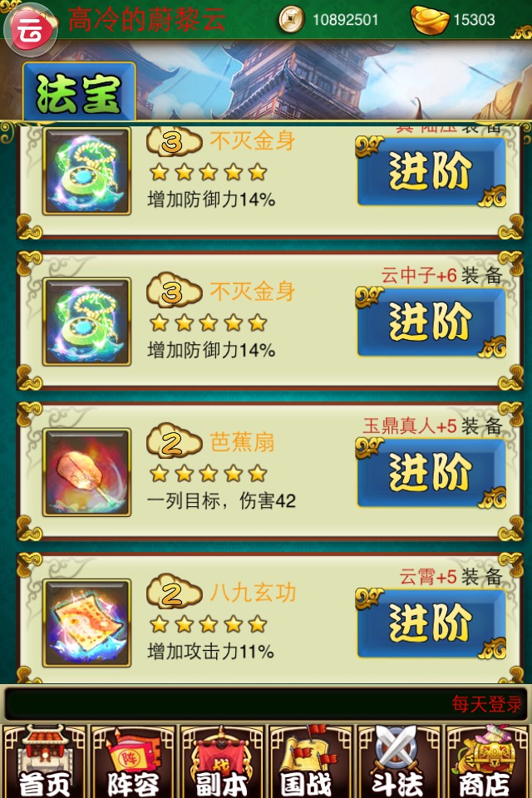Tap the red 云 avatar icon
This screenshot has height=798, width=532.
coord(31,30)
